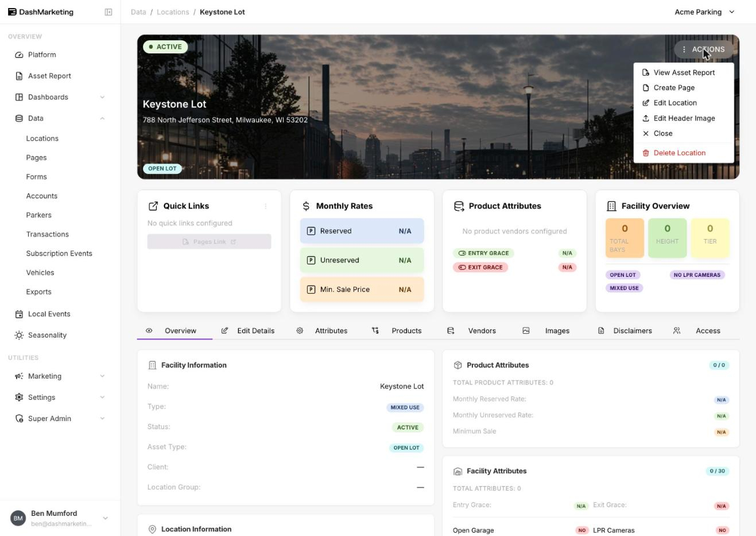Viewport: 756px width, 536px height.
Task: Collapse the sidebar panel icon
Action: click(108, 12)
